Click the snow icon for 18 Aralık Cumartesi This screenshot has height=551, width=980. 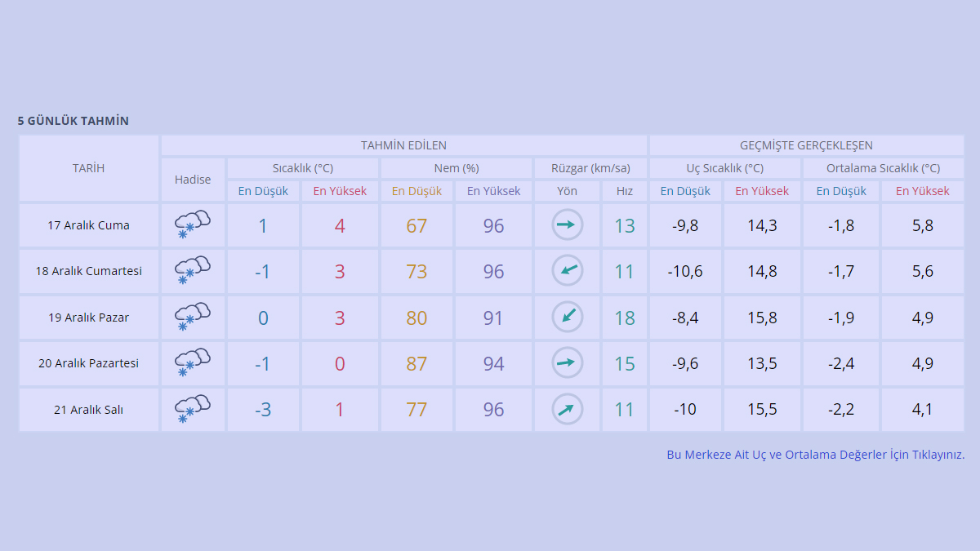193,271
